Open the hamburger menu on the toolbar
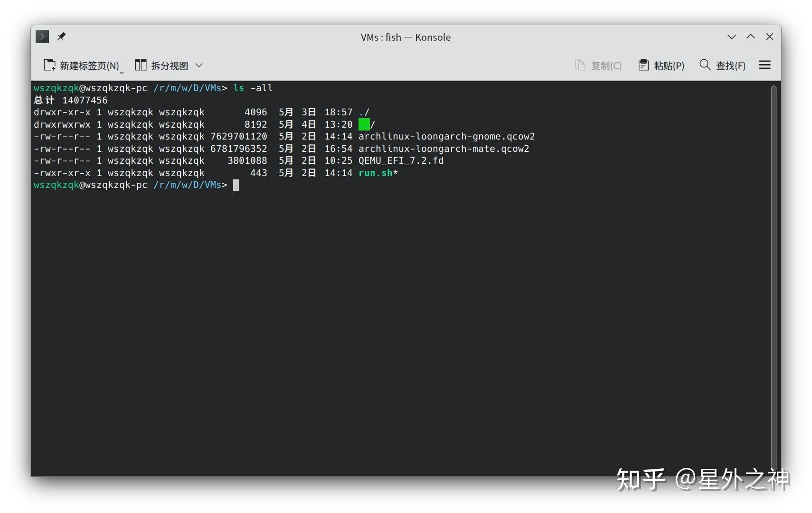 (765, 65)
